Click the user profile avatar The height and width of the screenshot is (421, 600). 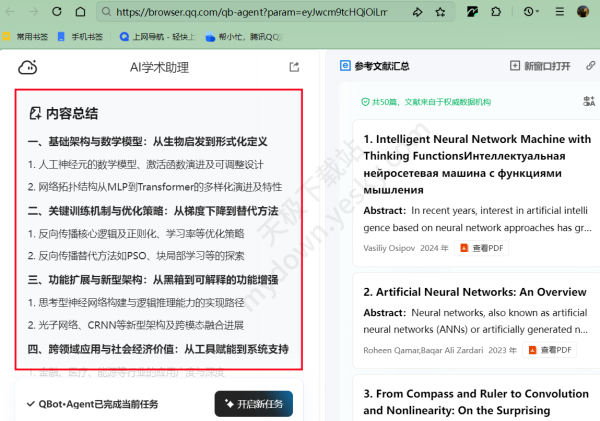pos(584,12)
